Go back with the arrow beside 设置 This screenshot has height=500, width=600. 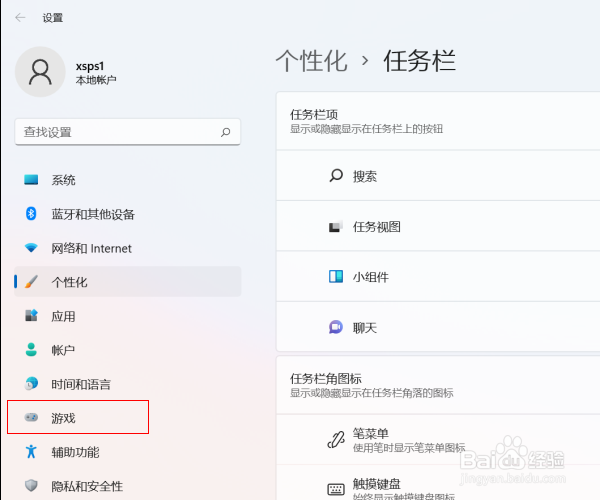click(20, 18)
